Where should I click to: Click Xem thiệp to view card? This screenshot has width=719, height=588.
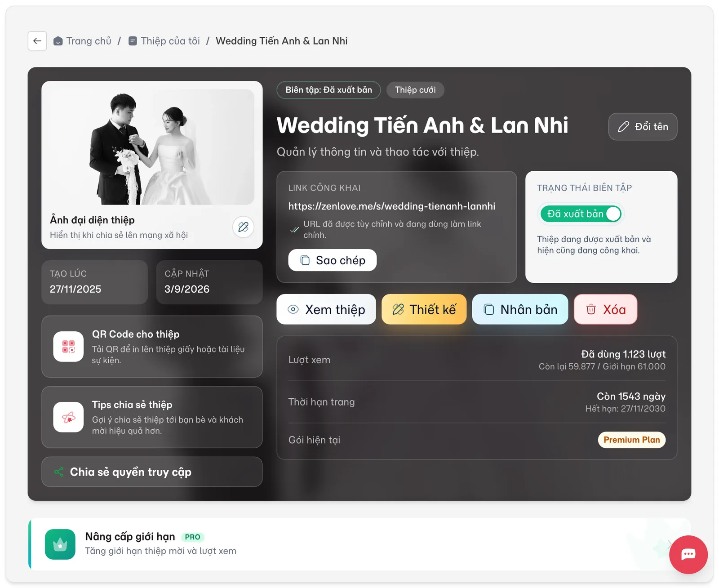click(x=326, y=309)
